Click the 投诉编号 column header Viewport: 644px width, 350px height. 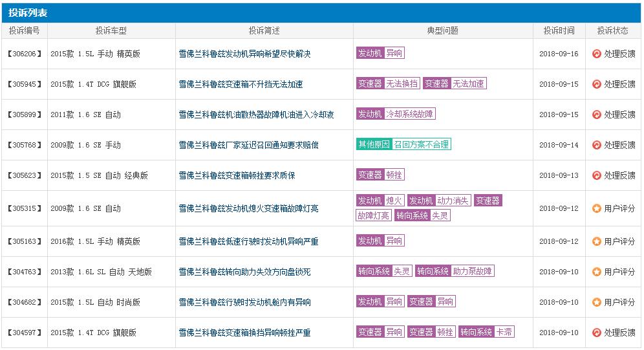click(x=25, y=31)
